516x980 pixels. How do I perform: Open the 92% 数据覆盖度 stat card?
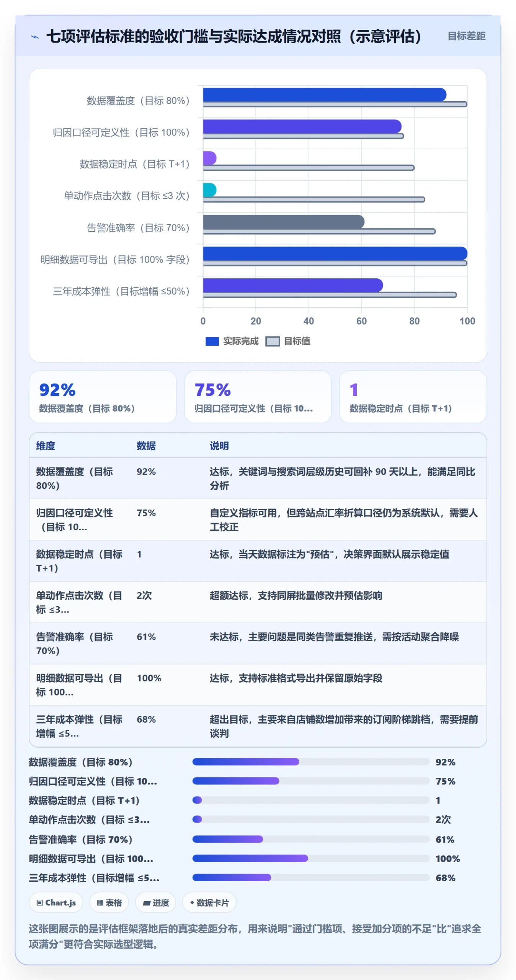pyautogui.click(x=103, y=397)
